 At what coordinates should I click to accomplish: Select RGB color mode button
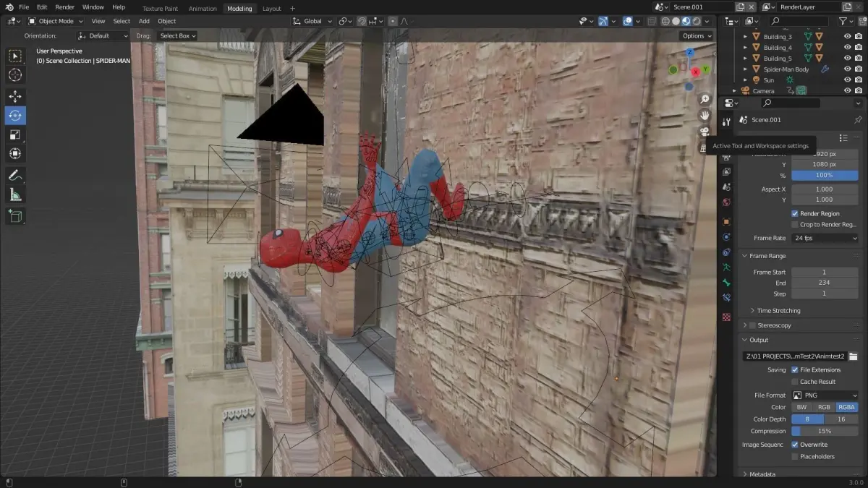click(825, 407)
